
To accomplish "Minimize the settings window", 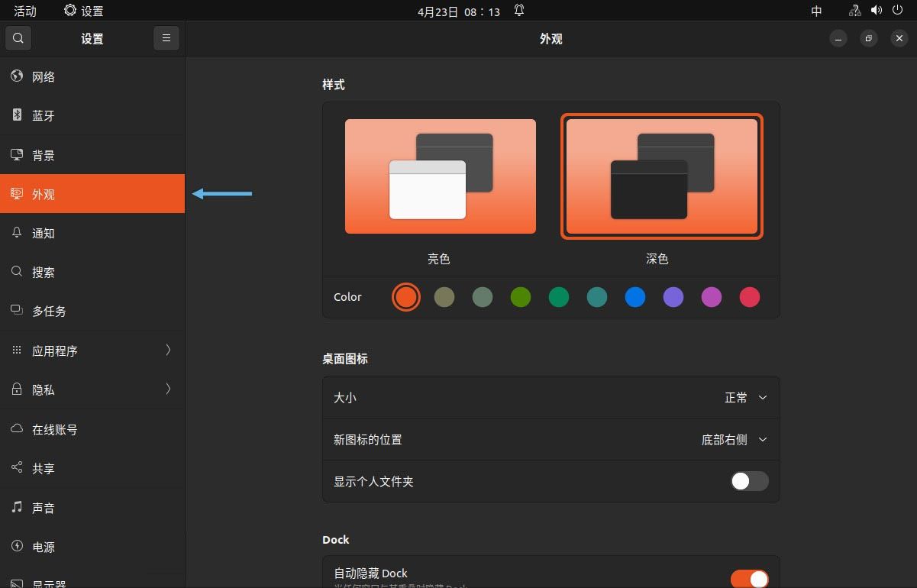I will pyautogui.click(x=838, y=38).
